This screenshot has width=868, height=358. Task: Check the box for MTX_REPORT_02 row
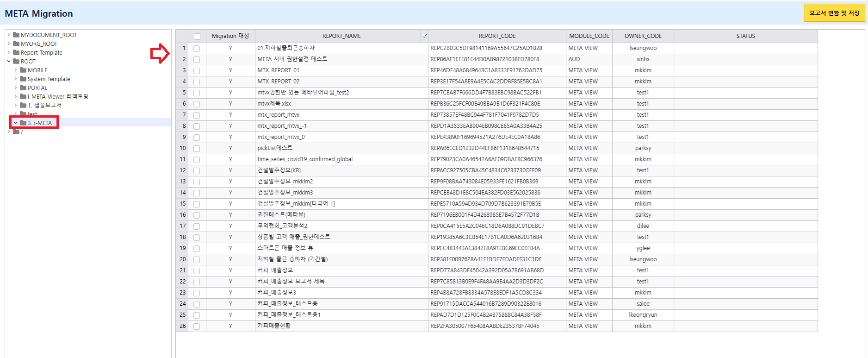197,82
